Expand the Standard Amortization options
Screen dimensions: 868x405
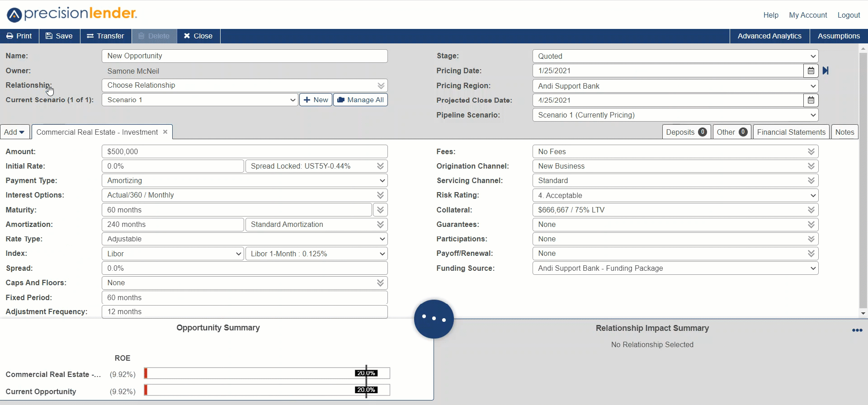381,224
